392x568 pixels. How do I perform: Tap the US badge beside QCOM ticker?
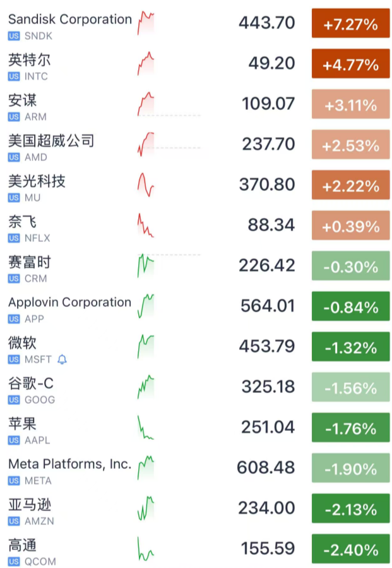(14, 562)
